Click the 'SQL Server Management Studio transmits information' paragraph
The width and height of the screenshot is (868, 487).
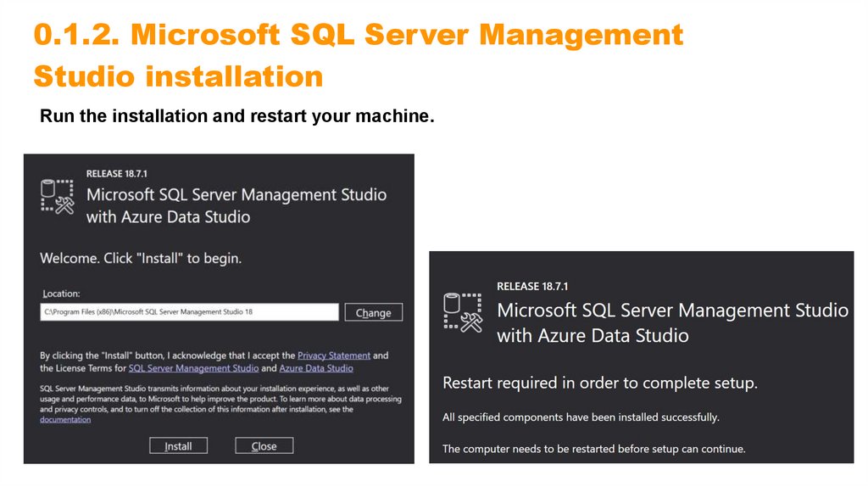click(x=221, y=404)
